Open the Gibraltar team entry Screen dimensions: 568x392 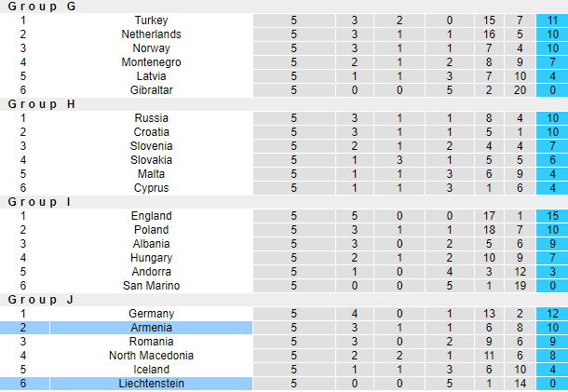(x=151, y=90)
